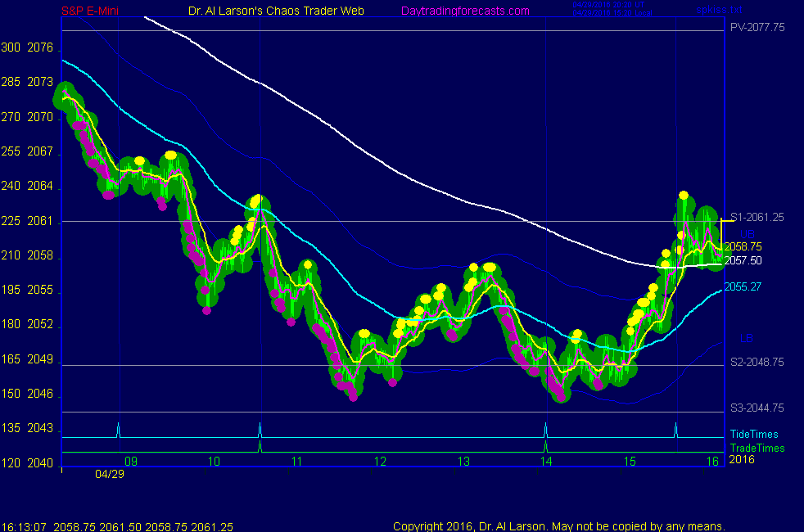Viewport: 804px width, 532px height.
Task: Select the 240 left scale label
Action: click(11, 186)
